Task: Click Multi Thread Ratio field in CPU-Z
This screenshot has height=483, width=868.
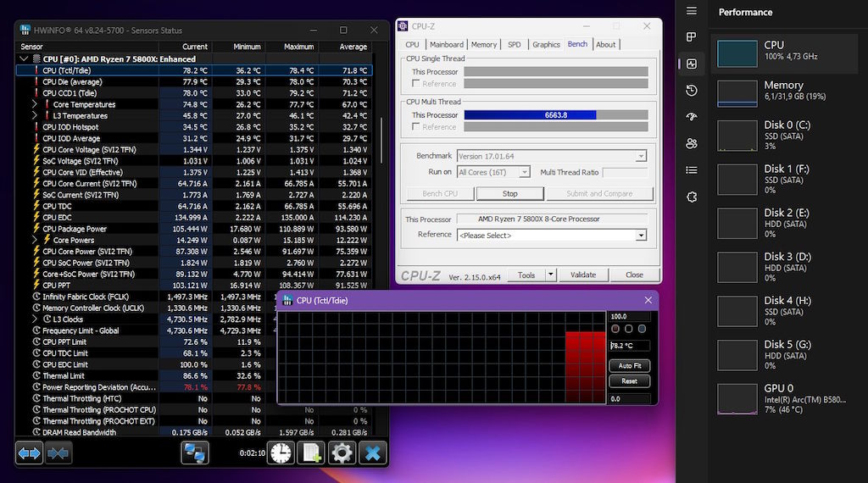Action: click(625, 173)
